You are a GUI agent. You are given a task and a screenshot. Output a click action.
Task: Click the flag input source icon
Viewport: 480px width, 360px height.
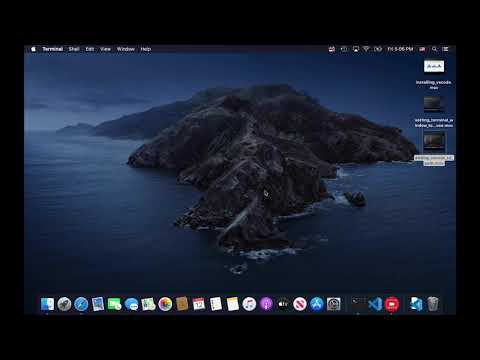(422, 49)
